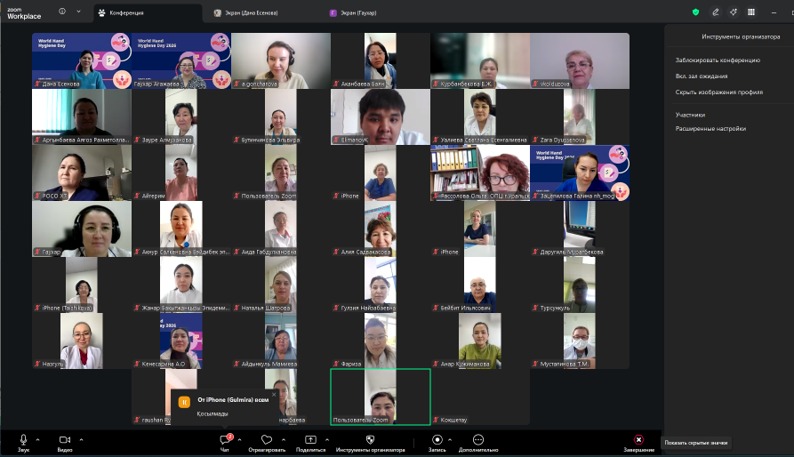Enable Вкл. зал ожидания option
Viewport: 794px width, 457px height.
tap(701, 76)
